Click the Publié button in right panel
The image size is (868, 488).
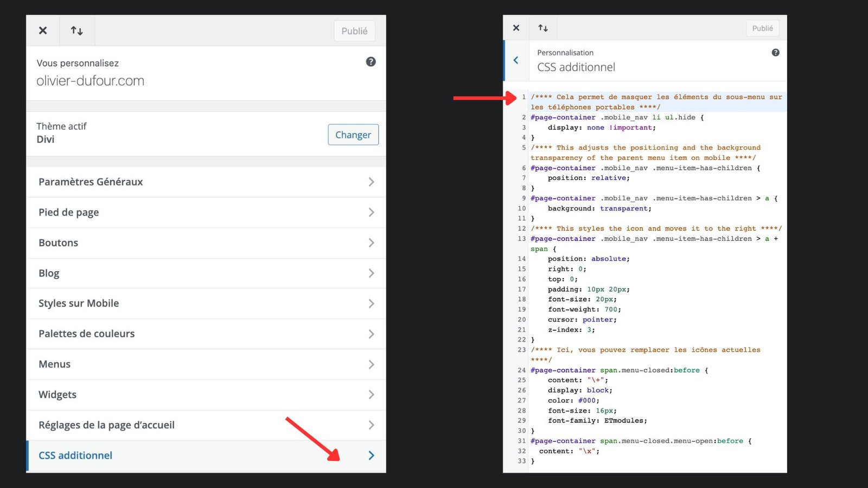click(762, 28)
